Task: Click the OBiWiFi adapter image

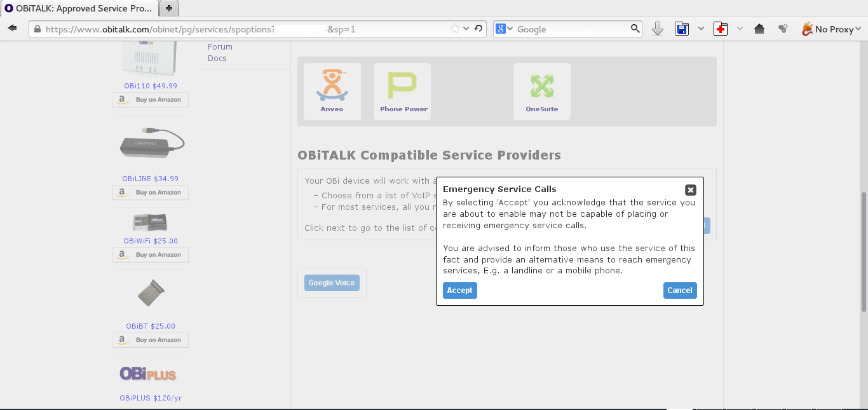Action: [x=150, y=222]
